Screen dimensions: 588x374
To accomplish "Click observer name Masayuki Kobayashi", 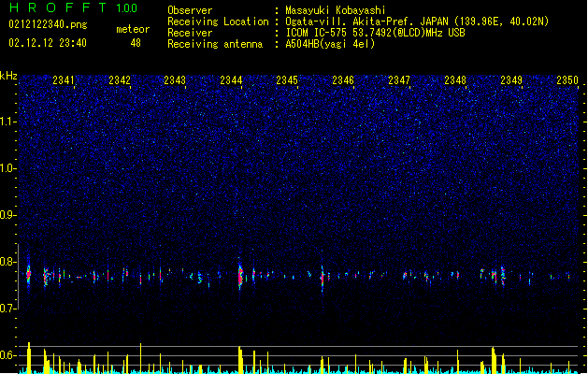I will coord(336,10).
